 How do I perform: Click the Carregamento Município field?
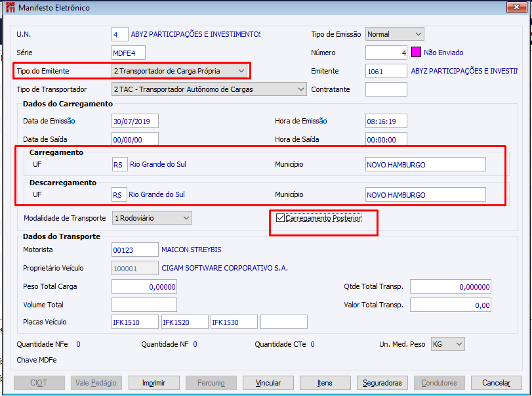pos(426,164)
